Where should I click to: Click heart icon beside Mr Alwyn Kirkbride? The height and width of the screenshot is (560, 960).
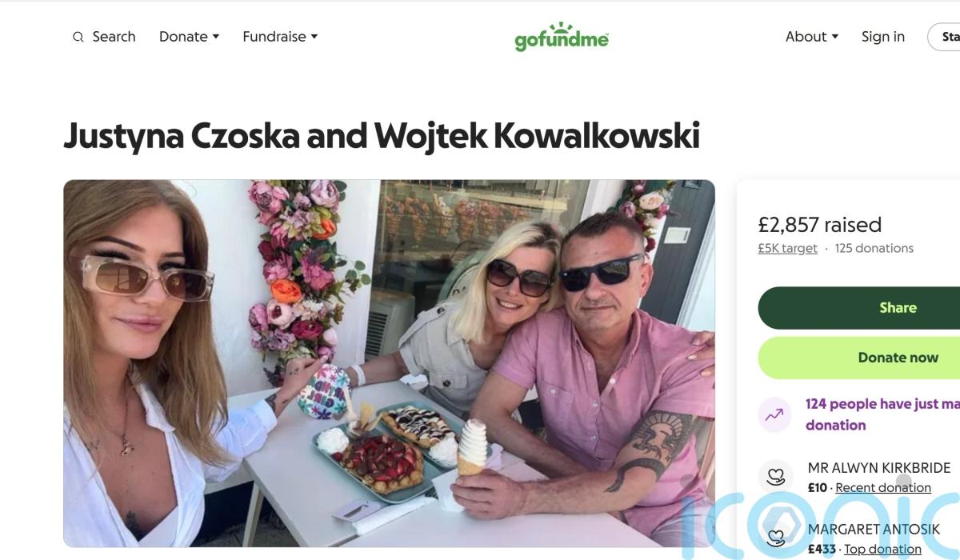click(x=774, y=478)
